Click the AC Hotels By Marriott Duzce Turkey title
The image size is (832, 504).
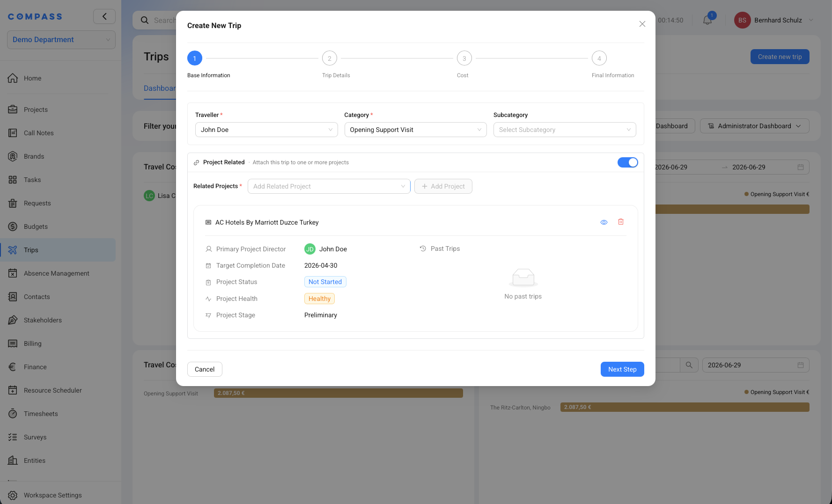(267, 222)
